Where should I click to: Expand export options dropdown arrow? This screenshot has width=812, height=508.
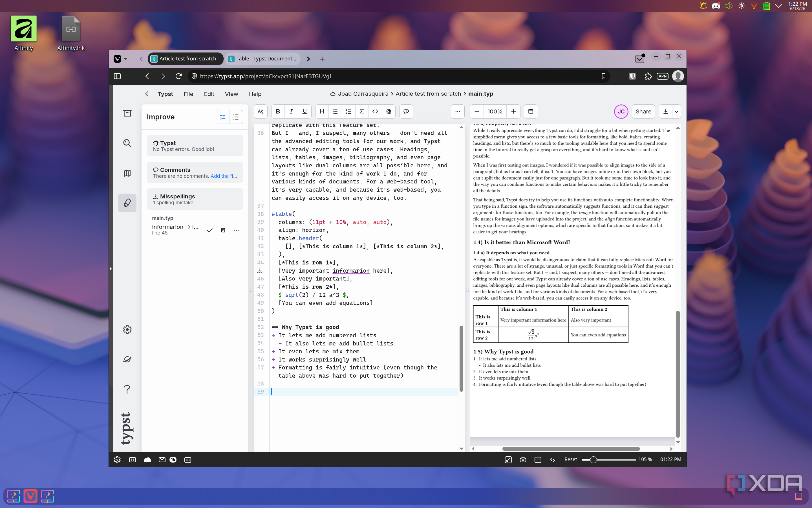click(676, 111)
